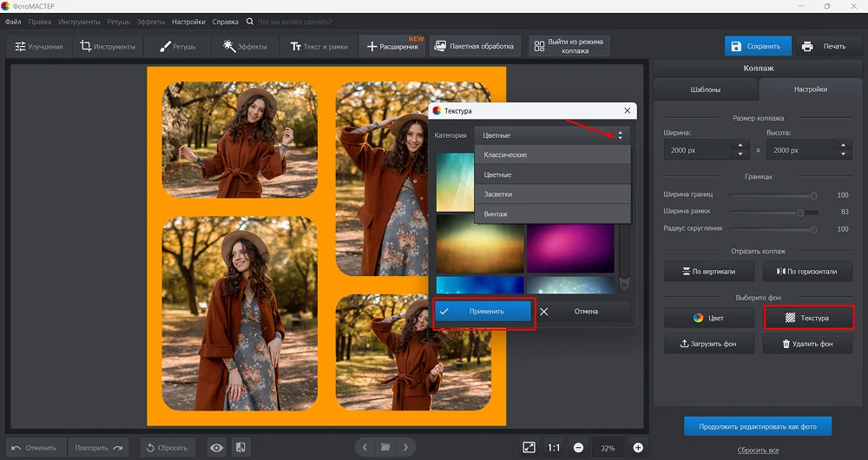Click Удалить фон trash button
Screen dimensions: 868x460
click(807, 344)
